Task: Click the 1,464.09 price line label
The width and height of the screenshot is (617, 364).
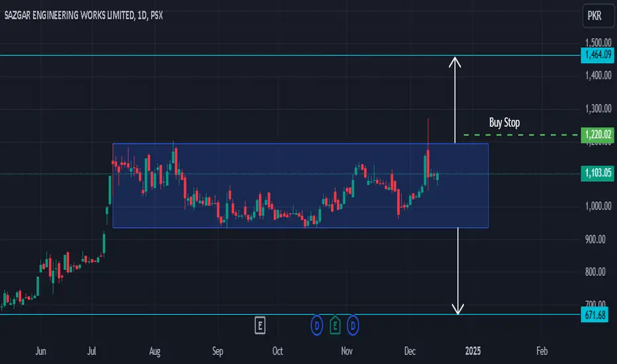Action: point(597,55)
